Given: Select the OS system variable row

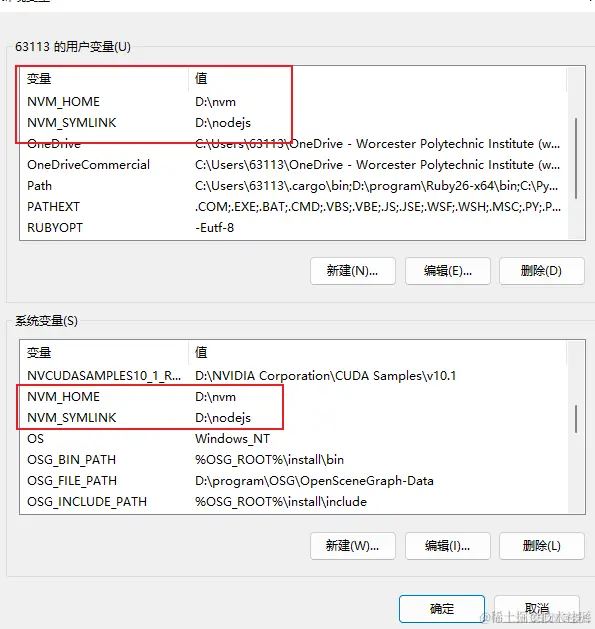Looking at the screenshot, I should coord(294,438).
